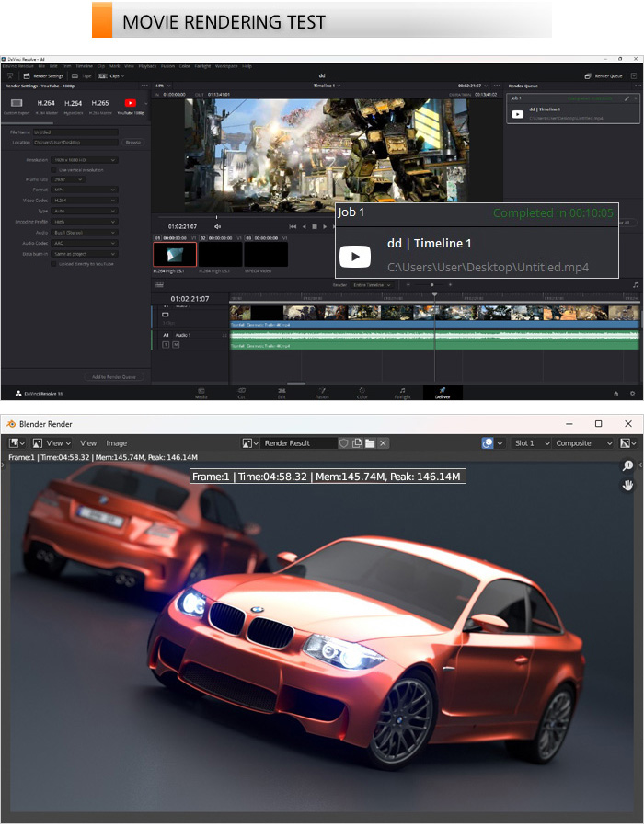
Task: Mute the viewer audio speaker icon
Action: tap(217, 227)
